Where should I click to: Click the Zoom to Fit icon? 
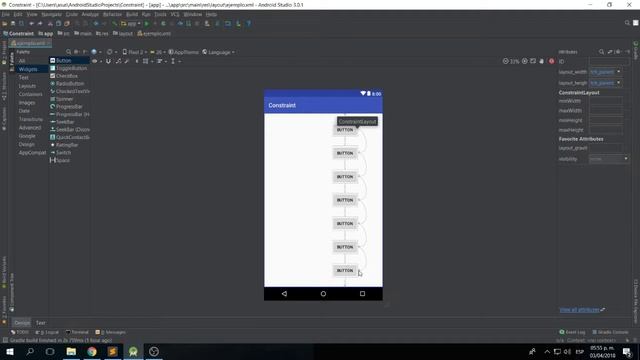tap(533, 61)
